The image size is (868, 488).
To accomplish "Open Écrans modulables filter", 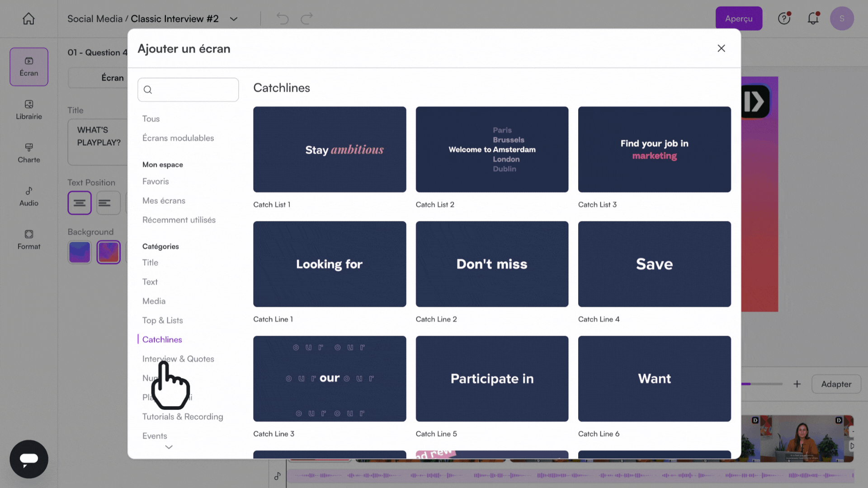I will coord(178,138).
